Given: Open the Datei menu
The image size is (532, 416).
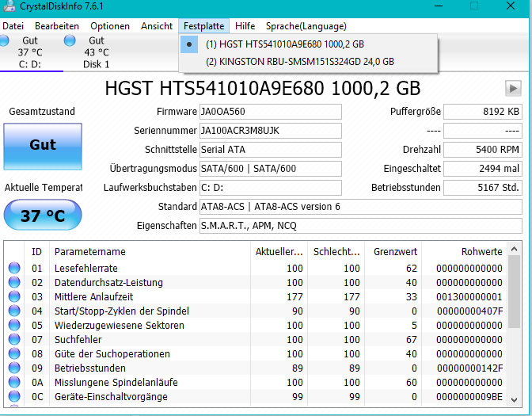Looking at the screenshot, I should (13, 26).
